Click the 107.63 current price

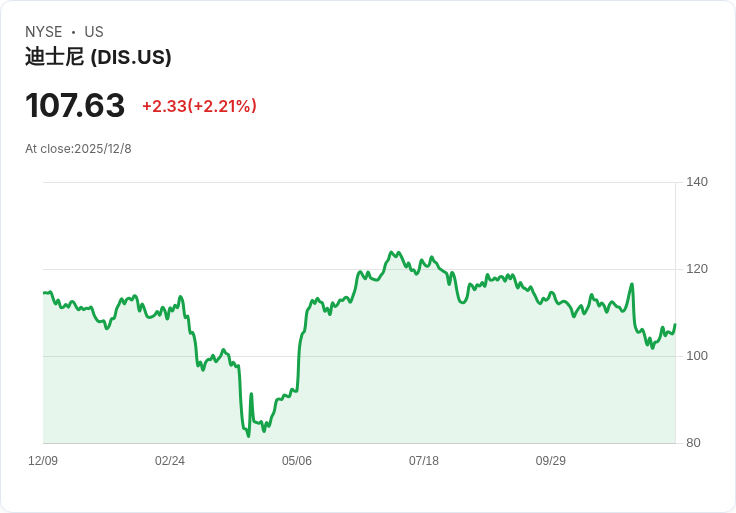pyautogui.click(x=75, y=105)
